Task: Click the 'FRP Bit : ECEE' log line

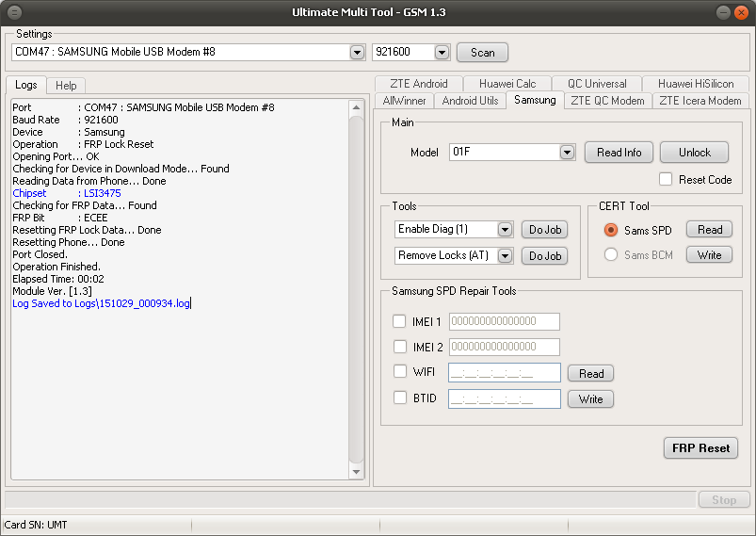Action: (60, 218)
